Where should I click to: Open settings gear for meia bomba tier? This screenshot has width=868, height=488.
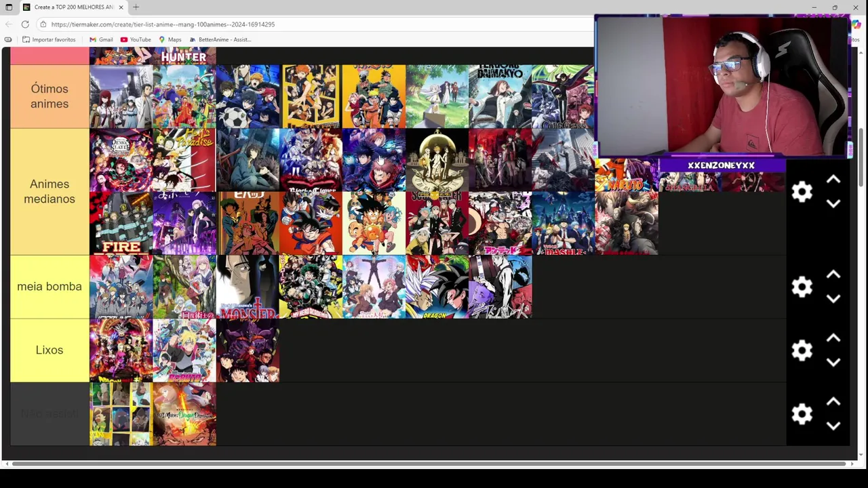point(802,287)
